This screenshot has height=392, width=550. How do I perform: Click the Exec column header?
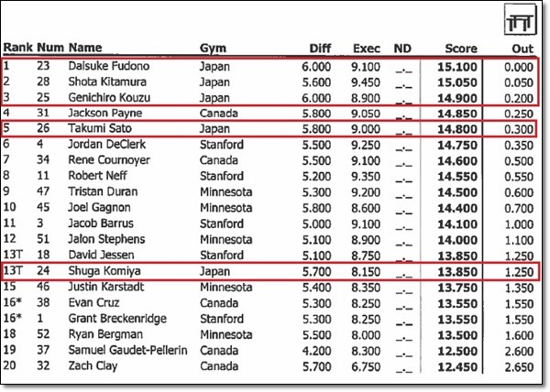[x=367, y=49]
